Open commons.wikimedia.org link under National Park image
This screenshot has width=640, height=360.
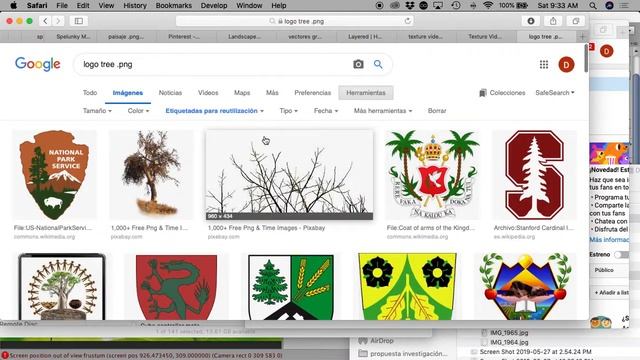tap(44, 237)
